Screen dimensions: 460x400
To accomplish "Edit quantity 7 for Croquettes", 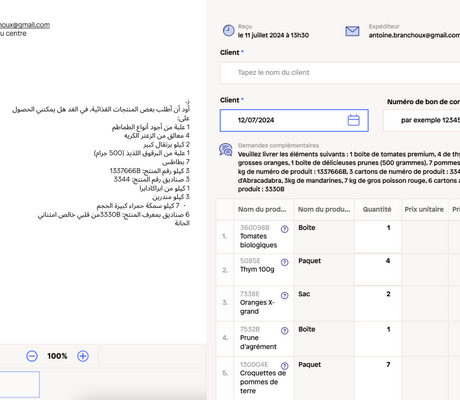I will coord(378,378).
